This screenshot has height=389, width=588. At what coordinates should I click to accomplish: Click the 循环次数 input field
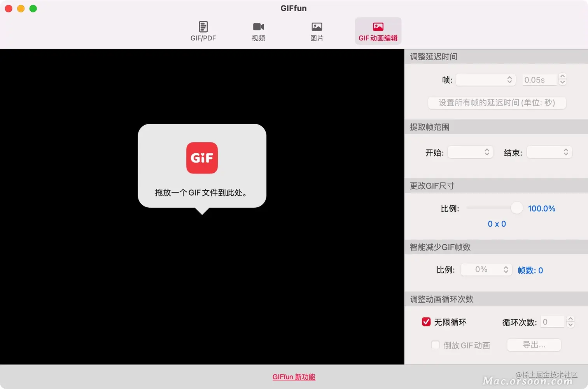coord(552,322)
